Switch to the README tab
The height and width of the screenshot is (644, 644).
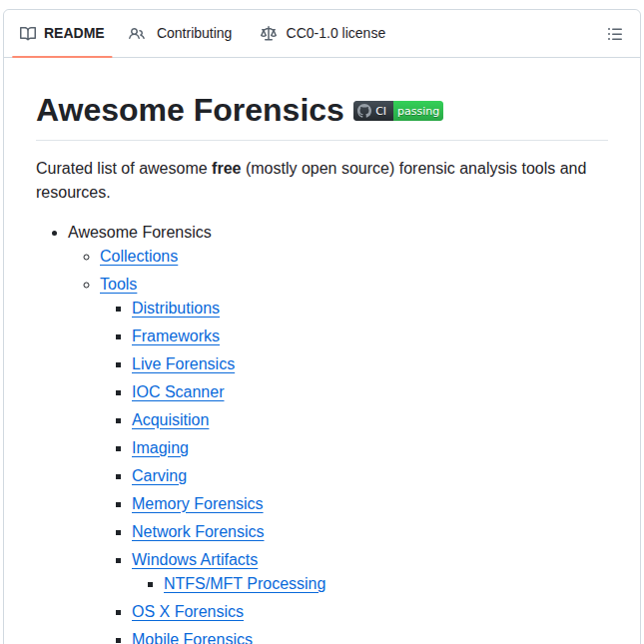click(x=62, y=33)
